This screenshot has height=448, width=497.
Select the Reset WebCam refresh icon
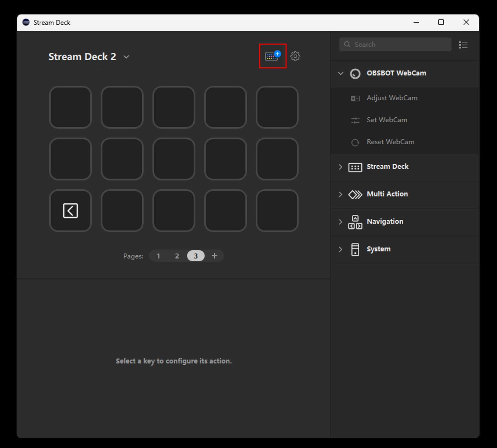355,142
